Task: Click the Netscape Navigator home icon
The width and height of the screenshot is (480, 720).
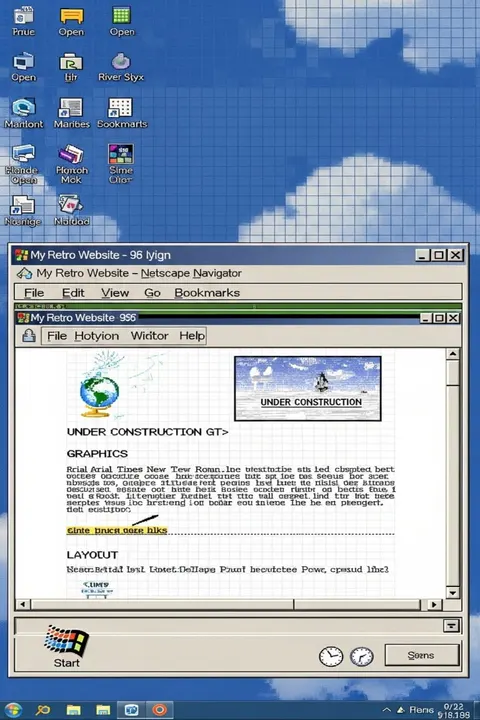Action: pyautogui.click(x=24, y=274)
